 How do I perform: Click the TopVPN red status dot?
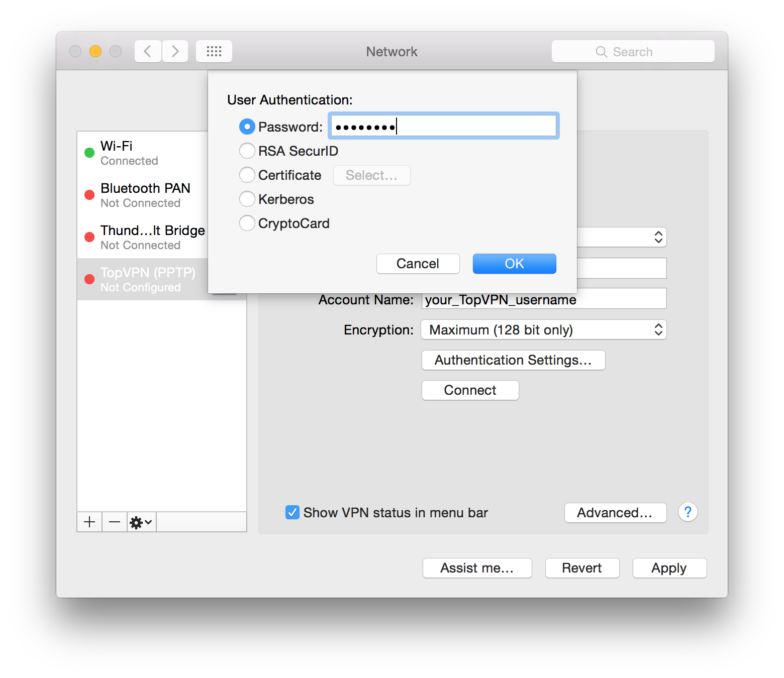coord(89,279)
